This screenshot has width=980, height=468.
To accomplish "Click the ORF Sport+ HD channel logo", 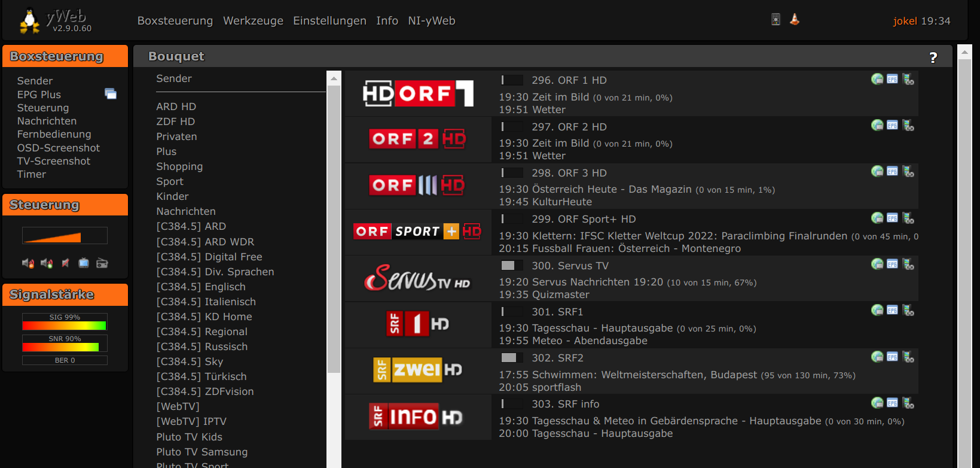I will pyautogui.click(x=418, y=232).
